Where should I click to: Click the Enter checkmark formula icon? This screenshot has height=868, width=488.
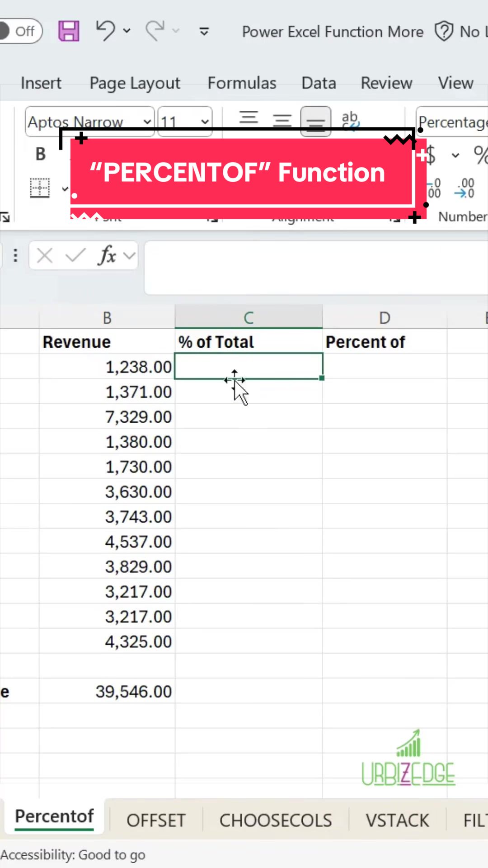(75, 256)
